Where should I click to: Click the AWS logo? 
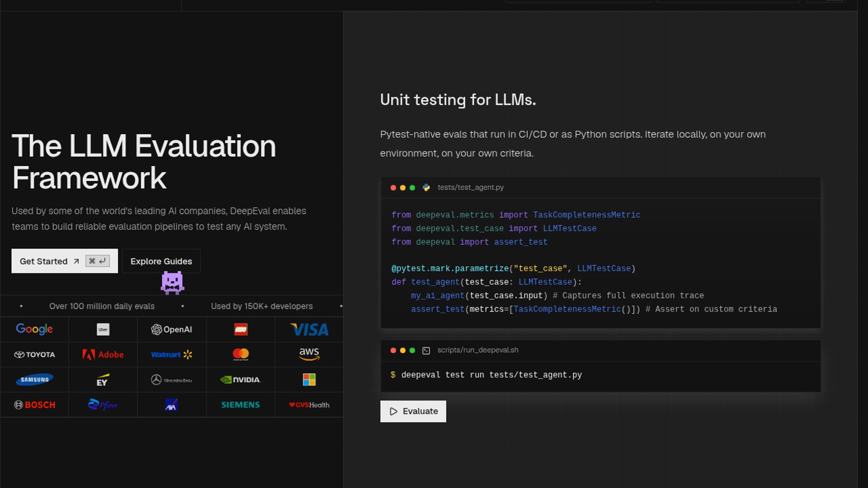pyautogui.click(x=309, y=354)
